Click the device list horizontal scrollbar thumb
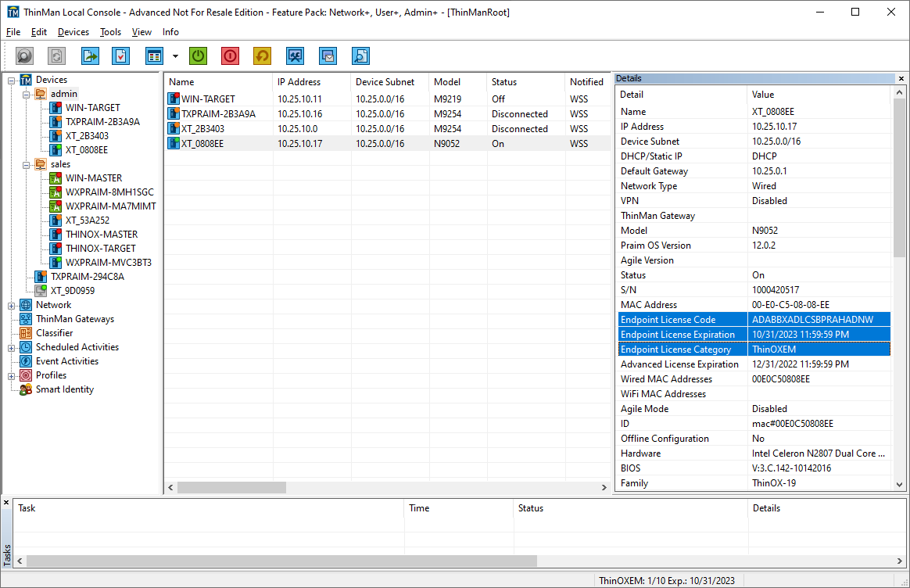 coord(231,488)
